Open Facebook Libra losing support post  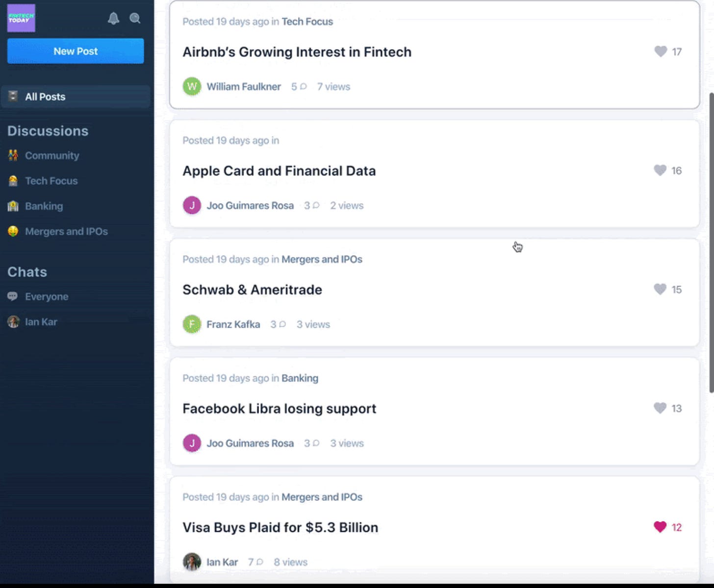279,409
